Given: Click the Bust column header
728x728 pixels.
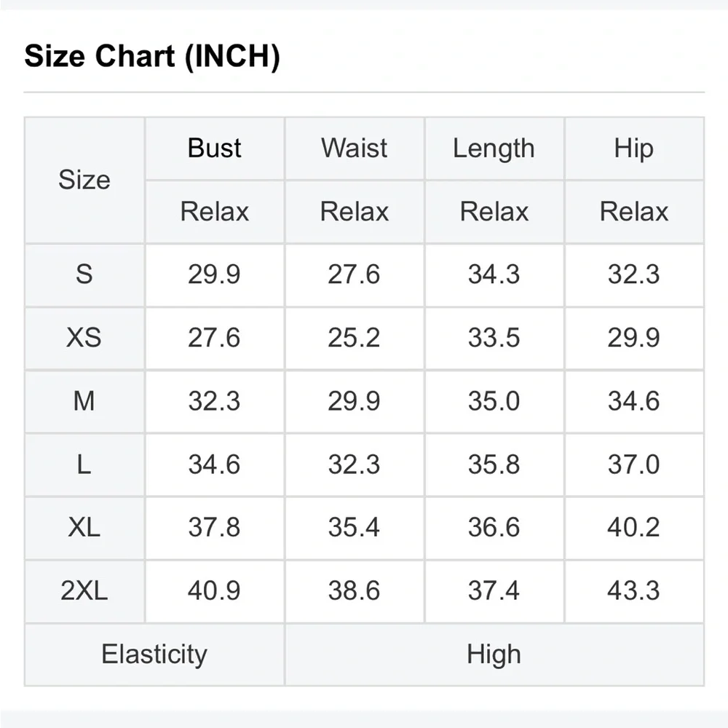Looking at the screenshot, I should click(x=215, y=149).
